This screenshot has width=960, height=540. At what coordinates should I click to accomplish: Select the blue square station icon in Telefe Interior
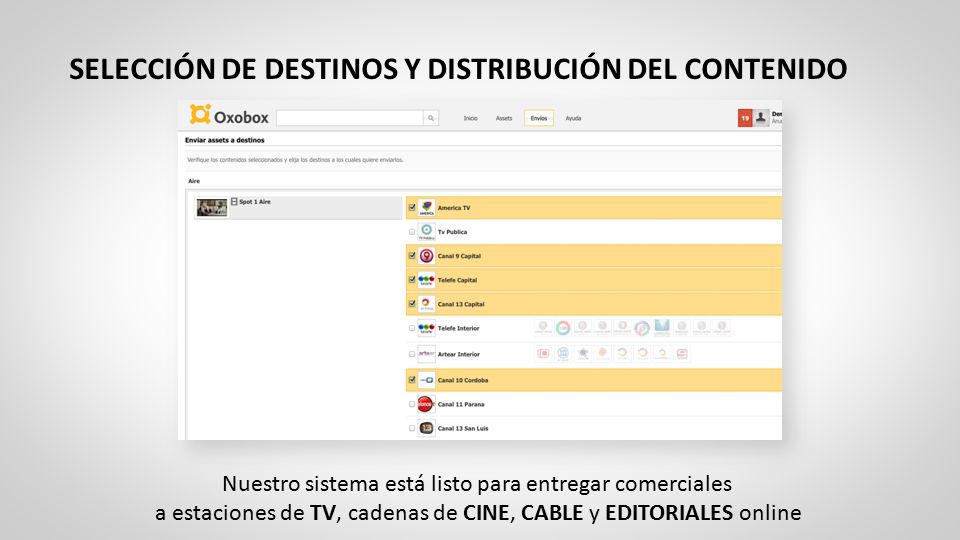[x=662, y=327]
